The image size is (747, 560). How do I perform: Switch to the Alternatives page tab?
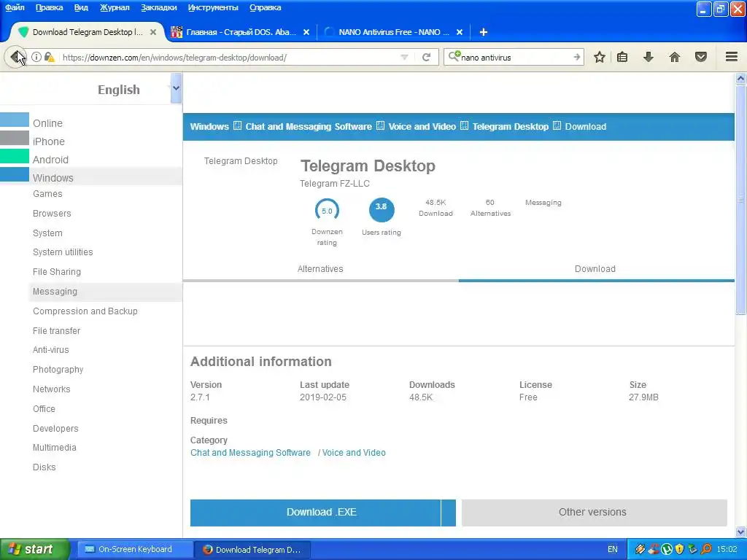pos(320,269)
